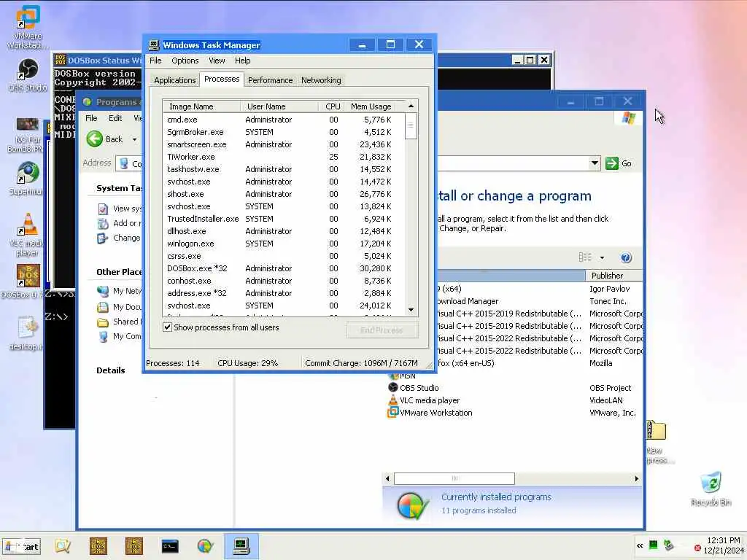Image resolution: width=747 pixels, height=560 pixels.
Task: Click the taskbar clock 12:31 PM
Action: pos(723,540)
